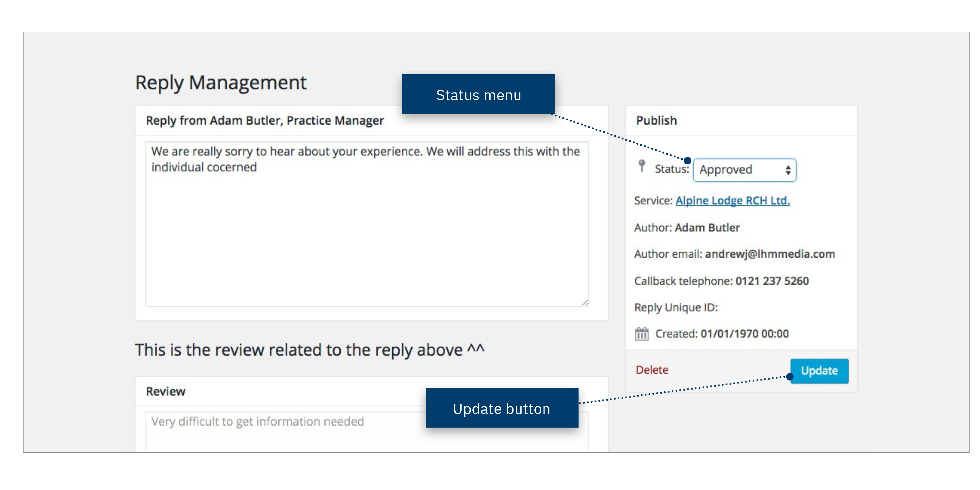Open the Alpine Lodge RCH Ltd. link
This screenshot has width=980, height=490.
click(x=732, y=201)
